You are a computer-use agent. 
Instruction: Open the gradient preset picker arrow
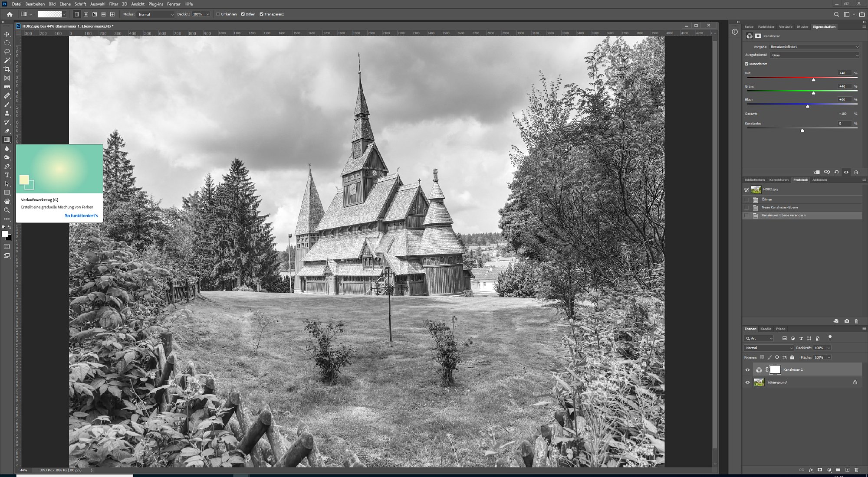click(x=64, y=14)
